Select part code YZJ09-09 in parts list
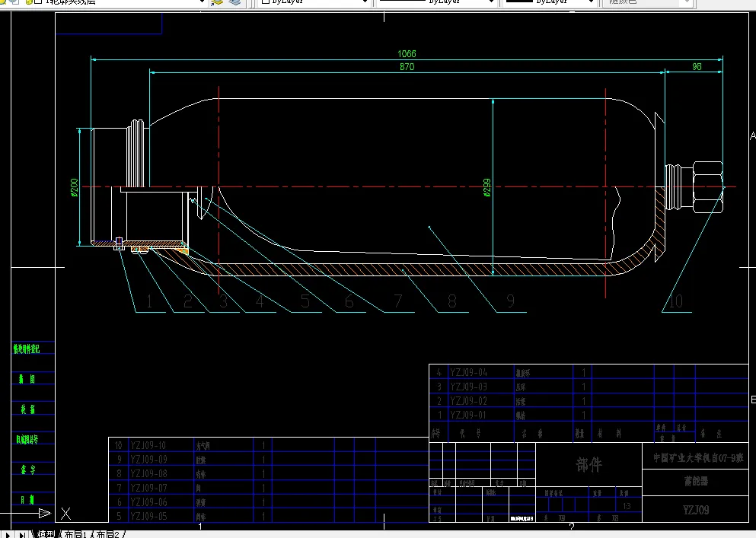Viewport: 756px width, 538px height. click(148, 460)
